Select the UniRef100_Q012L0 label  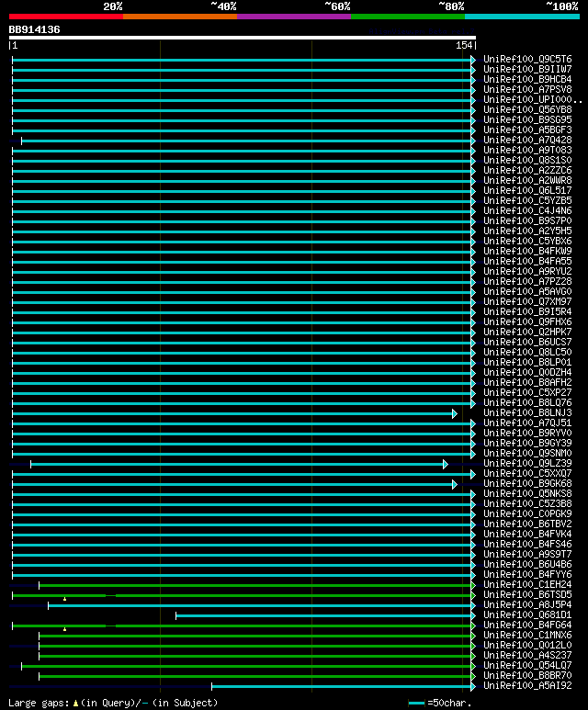(x=527, y=646)
